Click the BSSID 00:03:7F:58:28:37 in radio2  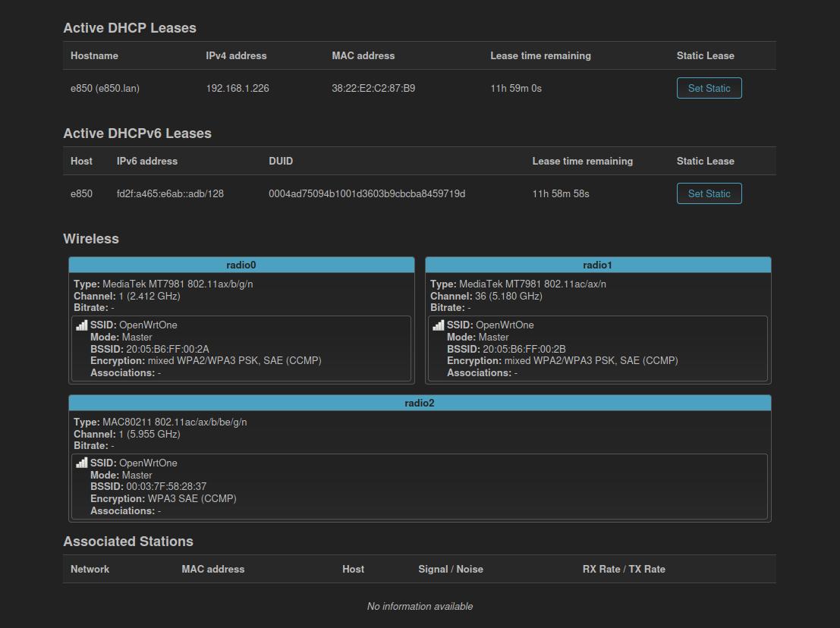coord(166,487)
